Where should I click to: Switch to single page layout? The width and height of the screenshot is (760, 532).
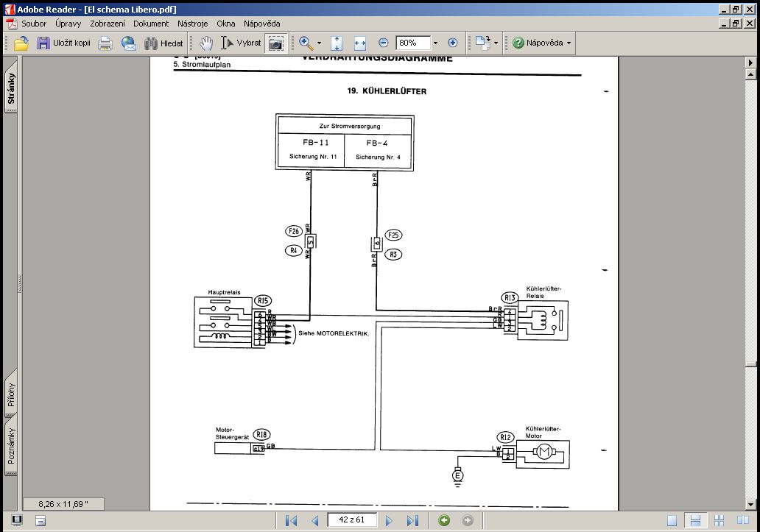[672, 521]
